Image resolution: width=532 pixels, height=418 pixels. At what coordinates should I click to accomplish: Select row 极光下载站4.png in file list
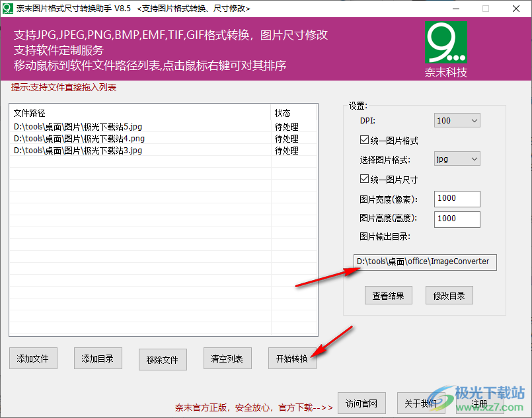(x=163, y=139)
